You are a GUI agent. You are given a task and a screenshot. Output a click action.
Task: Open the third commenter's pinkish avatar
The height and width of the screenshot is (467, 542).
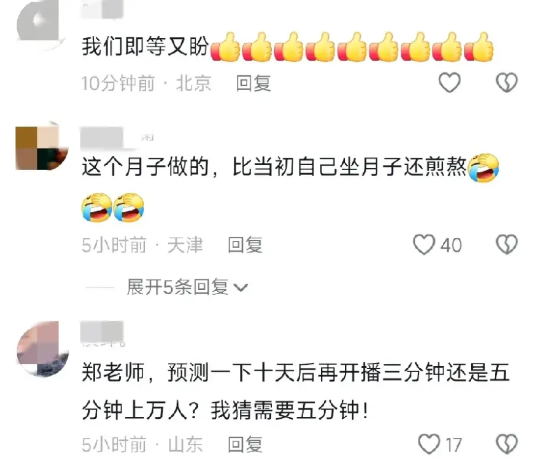coord(43,348)
